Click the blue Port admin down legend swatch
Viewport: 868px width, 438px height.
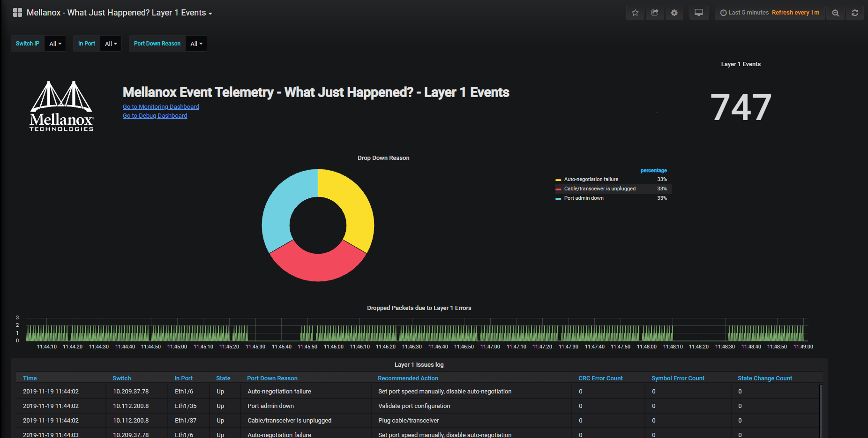click(558, 198)
